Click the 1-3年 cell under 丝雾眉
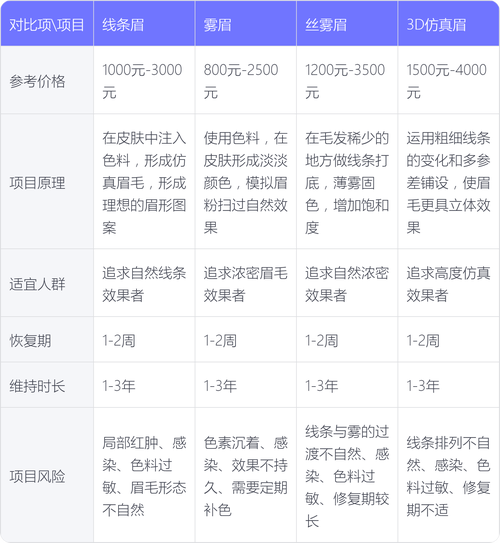This screenshot has width=500, height=543. [x=347, y=385]
